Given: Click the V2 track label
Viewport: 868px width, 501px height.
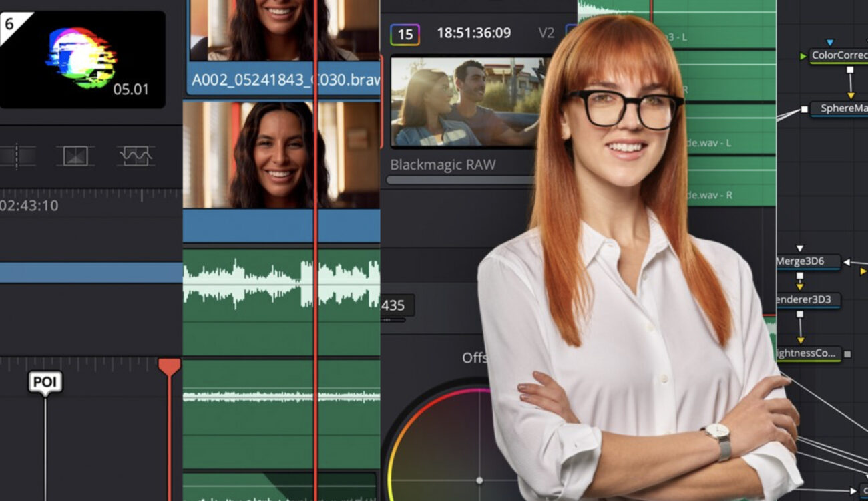Looking at the screenshot, I should click(x=546, y=33).
